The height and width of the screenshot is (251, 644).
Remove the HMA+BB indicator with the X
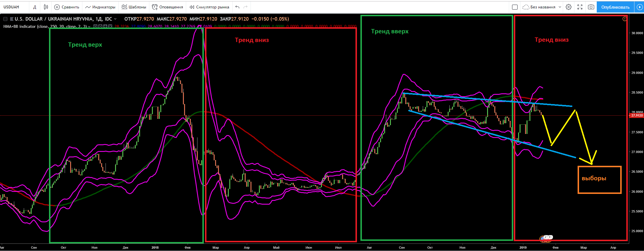pyautogui.click(x=110, y=26)
